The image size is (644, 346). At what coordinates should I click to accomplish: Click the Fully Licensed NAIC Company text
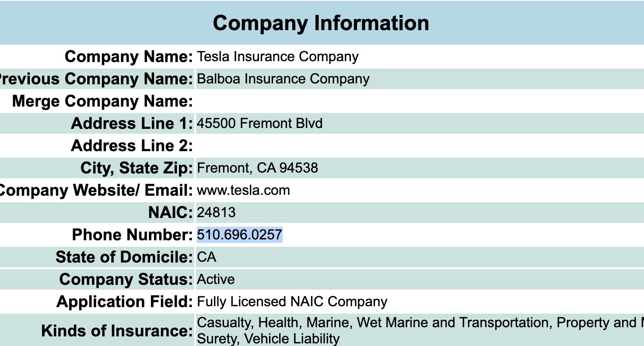[292, 301]
